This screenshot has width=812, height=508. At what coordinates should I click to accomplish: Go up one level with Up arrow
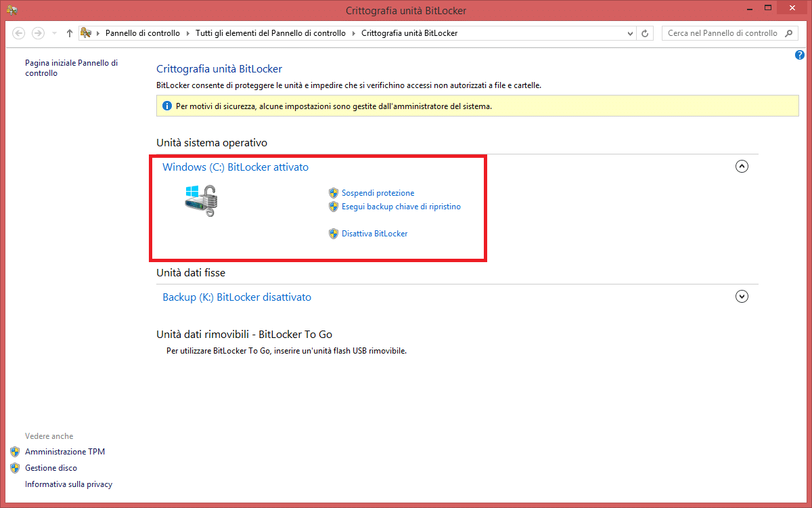pos(69,33)
